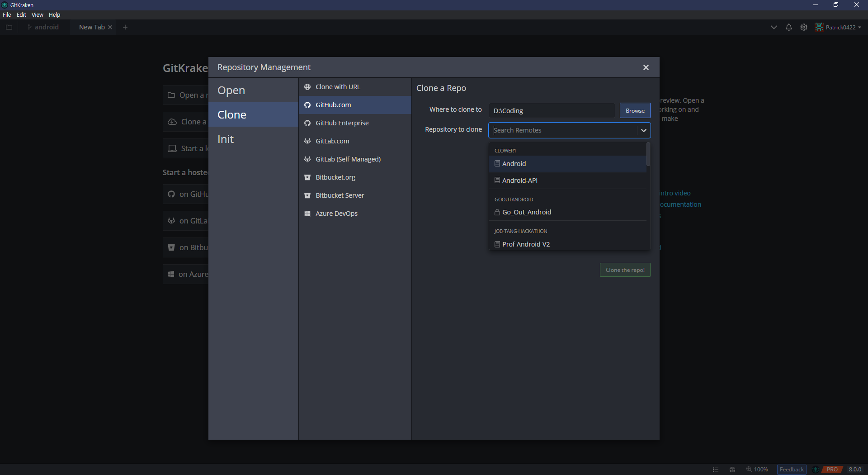The image size is (868, 475).
Task: Choose Bitbucket Server provider
Action: pyautogui.click(x=355, y=195)
